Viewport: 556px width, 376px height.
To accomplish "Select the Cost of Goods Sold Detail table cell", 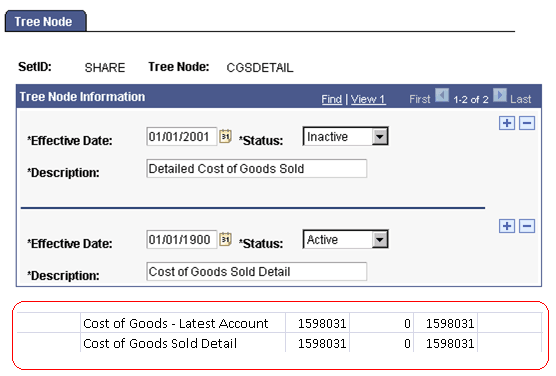I will click(183, 343).
